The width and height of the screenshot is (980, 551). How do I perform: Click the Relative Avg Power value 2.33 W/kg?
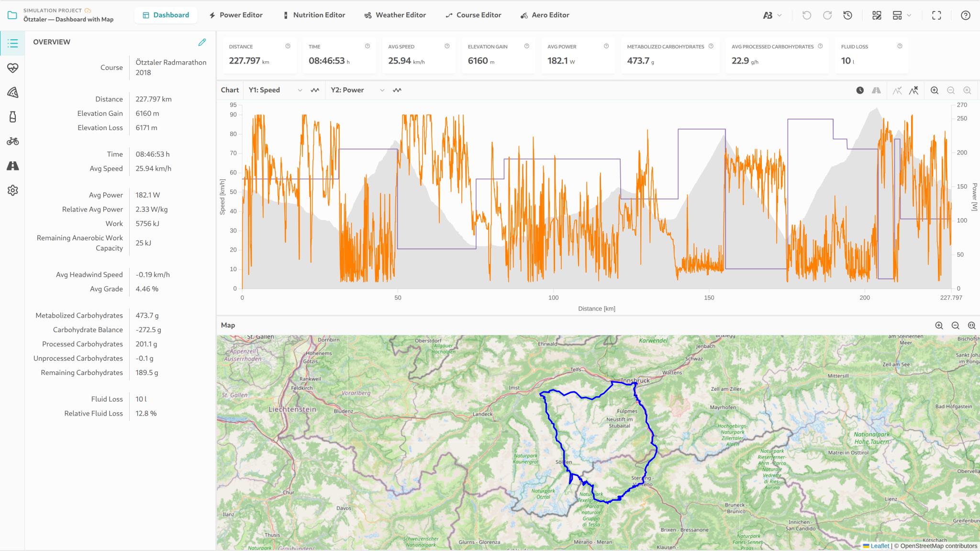tap(152, 209)
